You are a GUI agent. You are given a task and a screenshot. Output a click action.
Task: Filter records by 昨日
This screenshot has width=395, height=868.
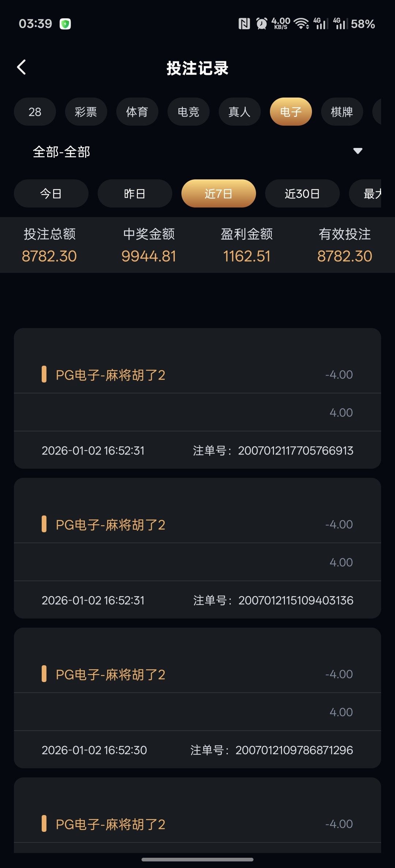[135, 194]
